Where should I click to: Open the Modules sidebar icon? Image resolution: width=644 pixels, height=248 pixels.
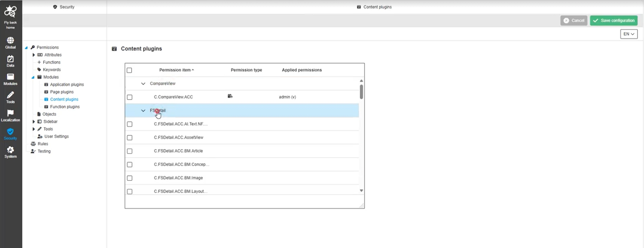[x=10, y=77]
